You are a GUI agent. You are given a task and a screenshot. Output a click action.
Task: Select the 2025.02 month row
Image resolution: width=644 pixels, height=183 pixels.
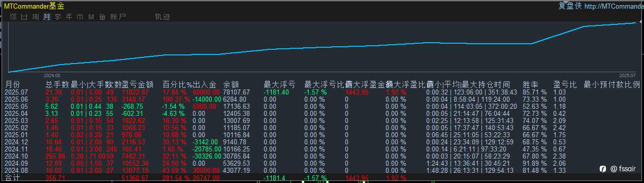point(322,128)
